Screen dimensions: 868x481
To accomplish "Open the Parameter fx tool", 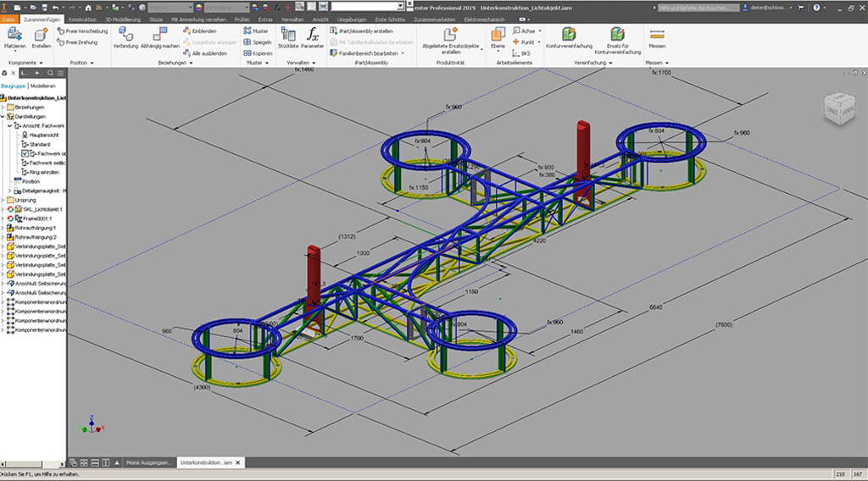I will 312,36.
